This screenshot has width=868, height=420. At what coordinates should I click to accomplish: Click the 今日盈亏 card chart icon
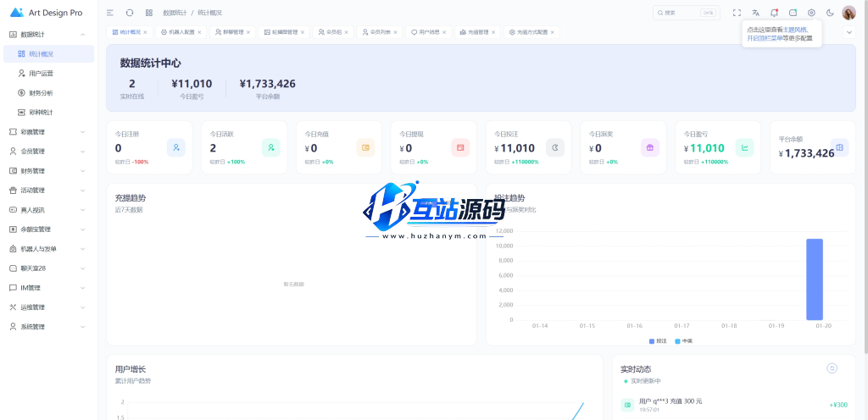(x=744, y=147)
